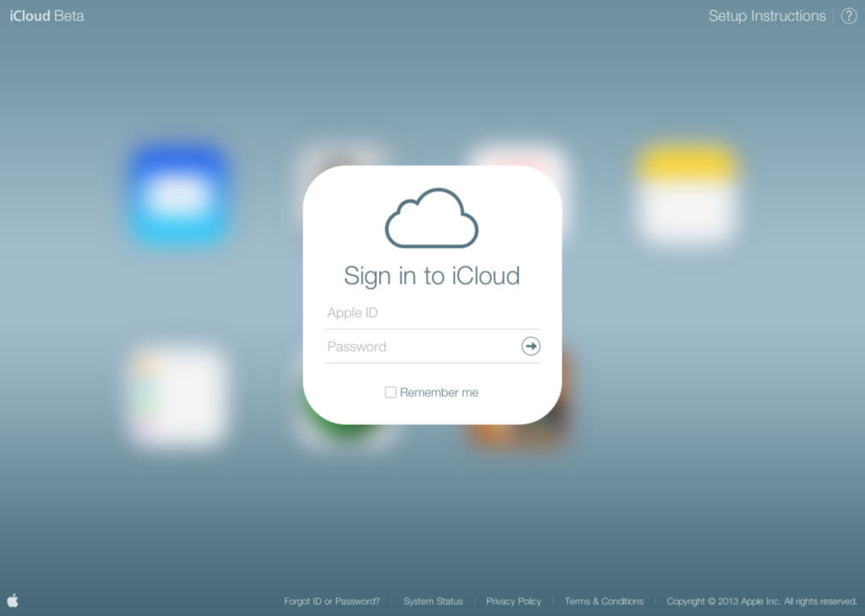The image size is (865, 616).
Task: Click the iCloud Beta wordmark
Action: pos(46,15)
